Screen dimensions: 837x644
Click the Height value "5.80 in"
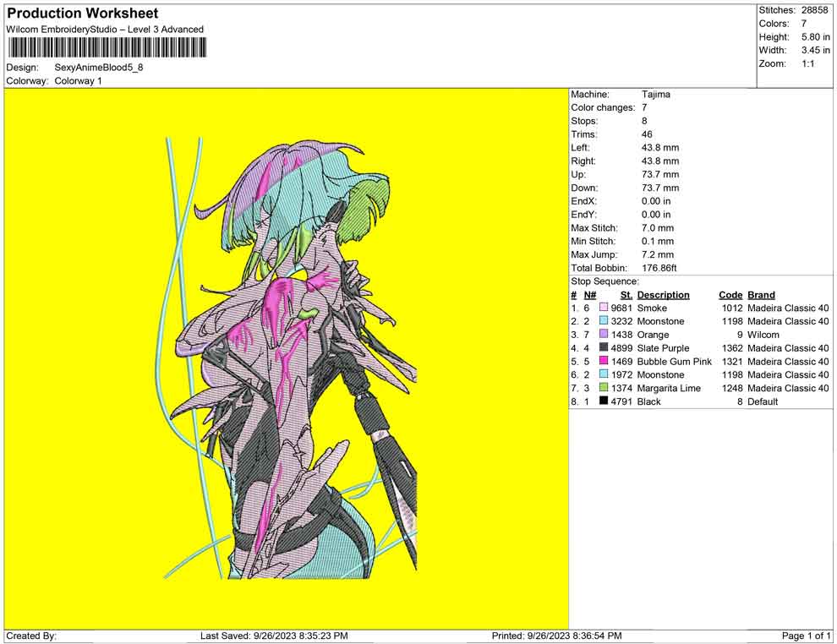(815, 37)
